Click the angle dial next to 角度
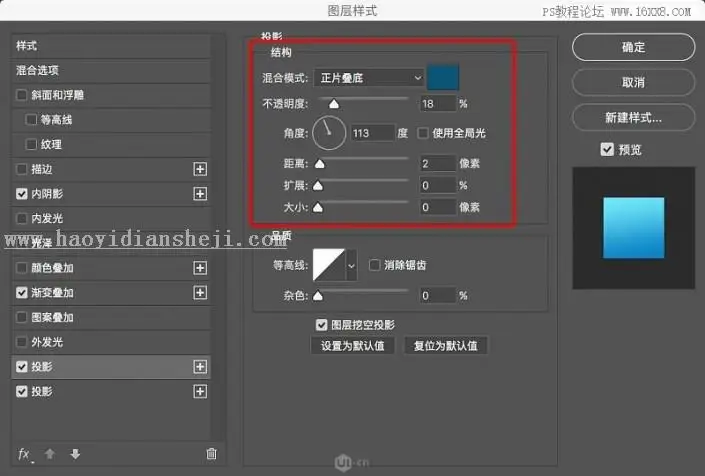The height and width of the screenshot is (476, 705). click(329, 133)
